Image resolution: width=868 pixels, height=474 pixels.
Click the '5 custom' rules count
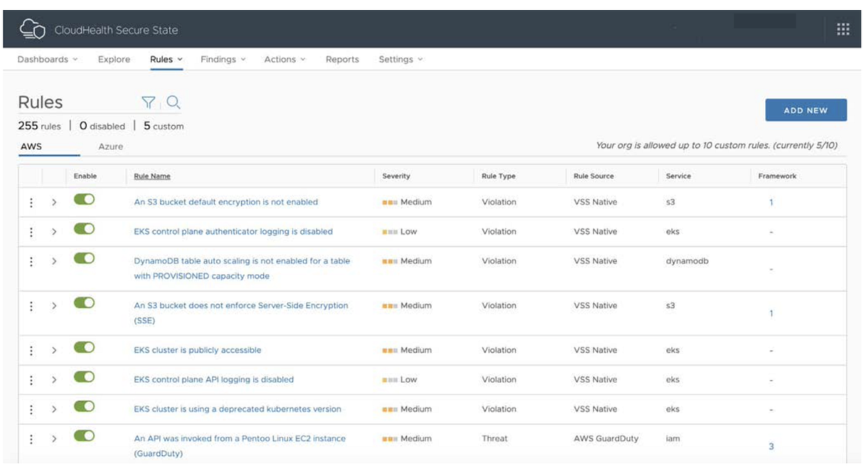163,126
